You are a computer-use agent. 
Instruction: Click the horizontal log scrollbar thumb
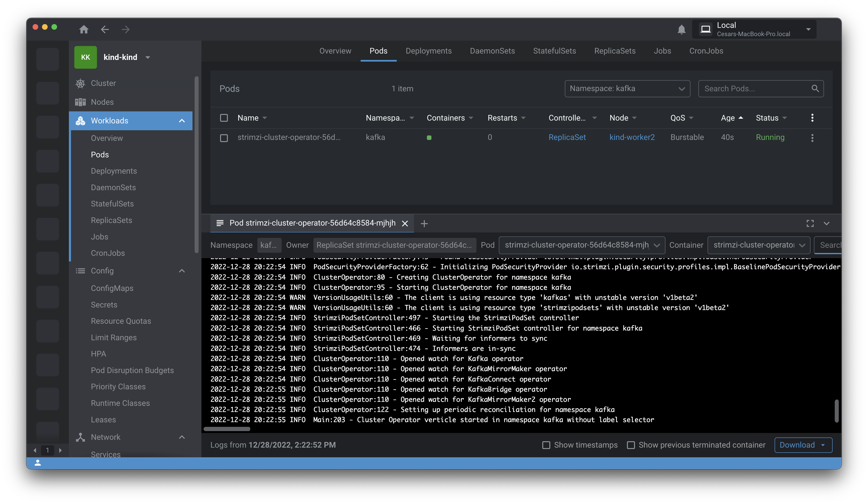click(227, 429)
